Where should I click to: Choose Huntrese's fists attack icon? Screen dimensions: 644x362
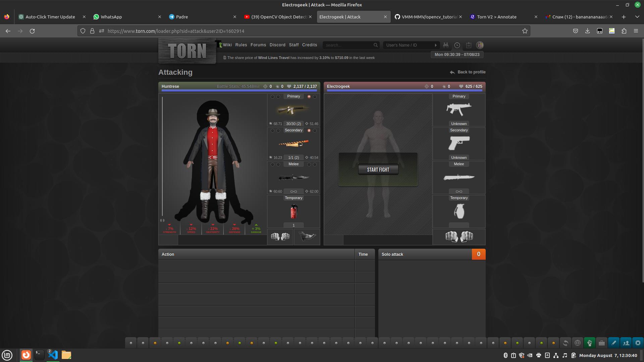tap(280, 237)
